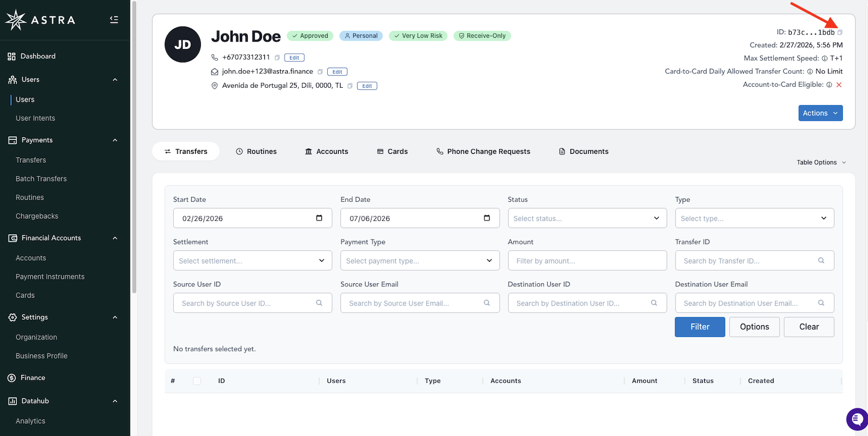Open the chat support bubble
The width and height of the screenshot is (868, 436).
click(x=856, y=419)
